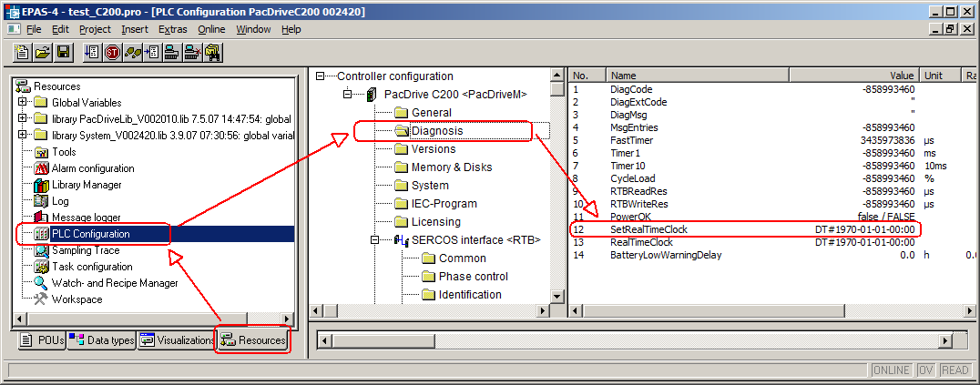Screen dimensions: 980x385
Task: Collapse the Controller configuration node
Action: [321, 76]
